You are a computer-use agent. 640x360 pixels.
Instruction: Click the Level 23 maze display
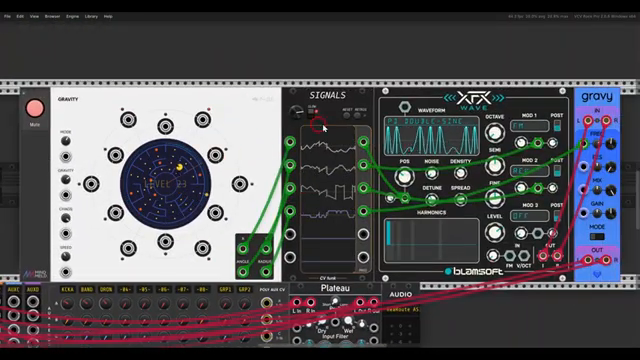pyautogui.click(x=166, y=184)
